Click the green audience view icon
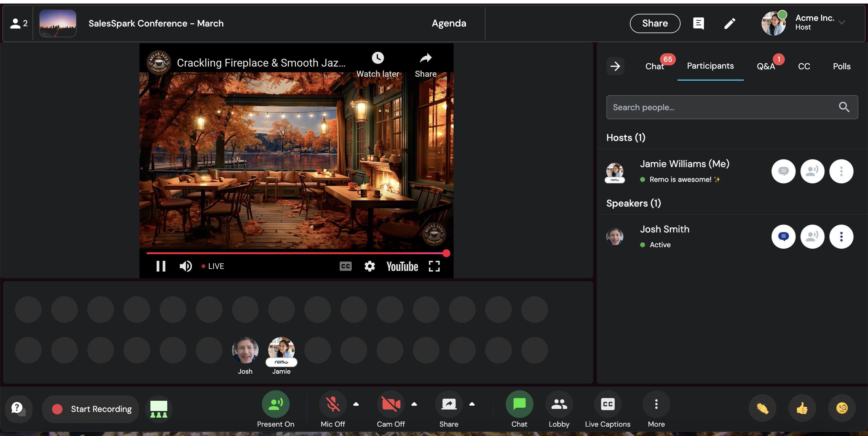 point(159,408)
